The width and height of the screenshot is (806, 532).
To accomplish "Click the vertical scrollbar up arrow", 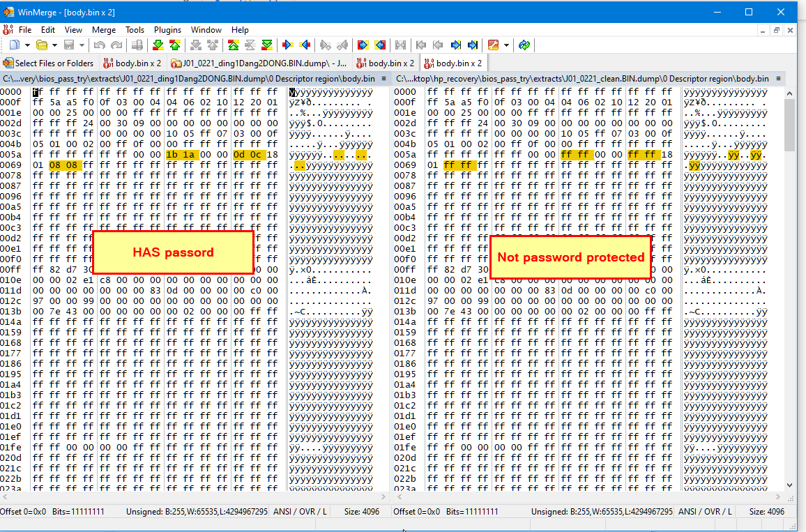I will click(x=789, y=93).
